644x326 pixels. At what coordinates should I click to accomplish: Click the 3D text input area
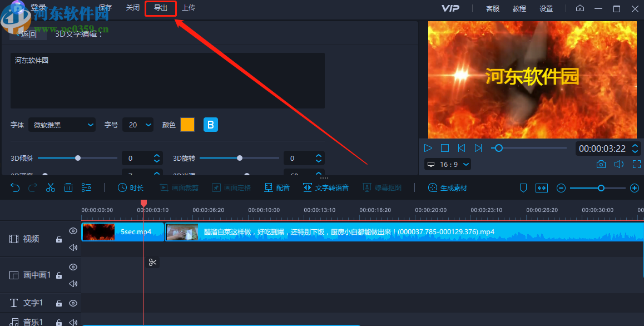[x=167, y=81]
